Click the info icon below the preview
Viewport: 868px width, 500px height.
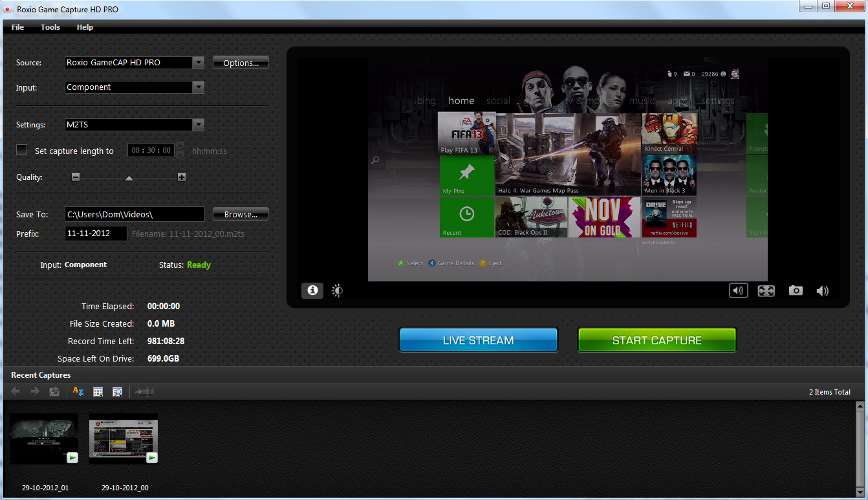click(312, 290)
